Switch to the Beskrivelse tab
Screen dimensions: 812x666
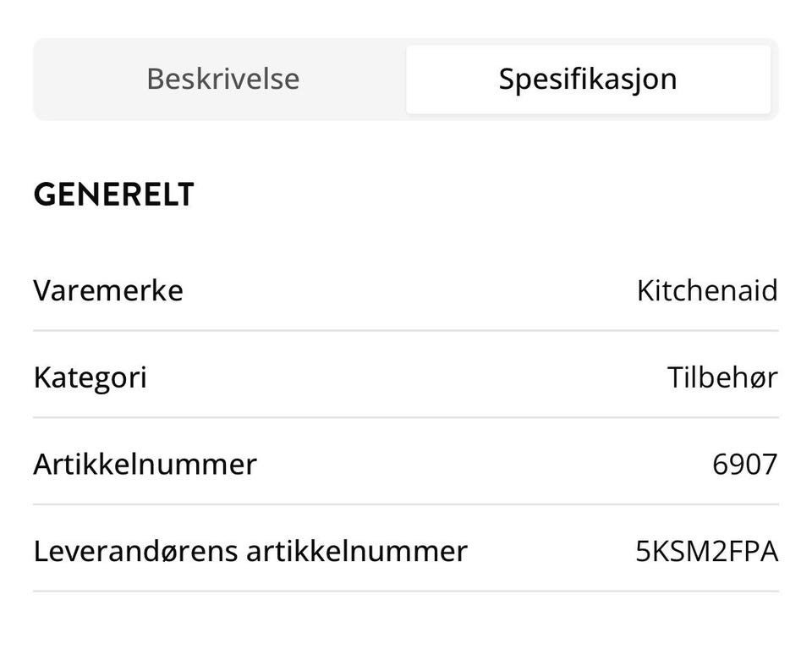[222, 79]
